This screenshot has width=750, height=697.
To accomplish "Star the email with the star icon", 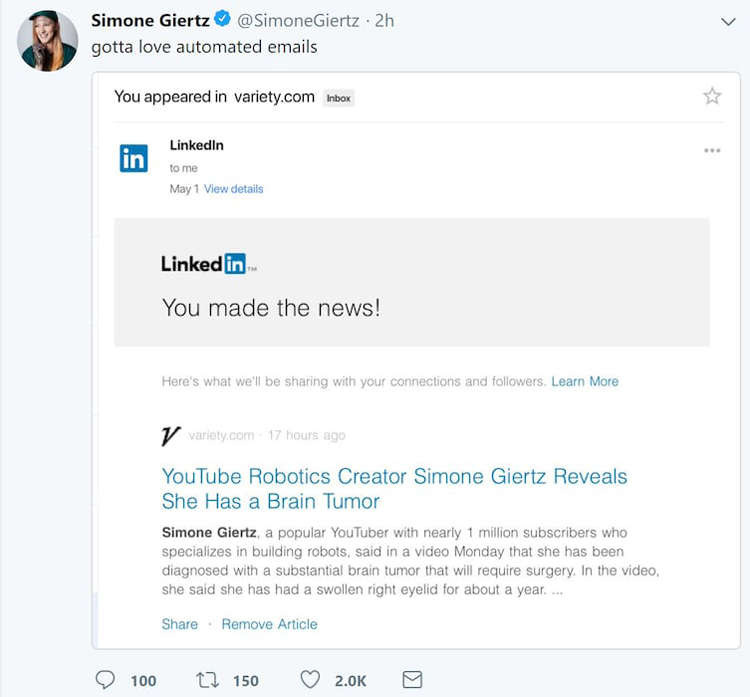I will pyautogui.click(x=712, y=96).
